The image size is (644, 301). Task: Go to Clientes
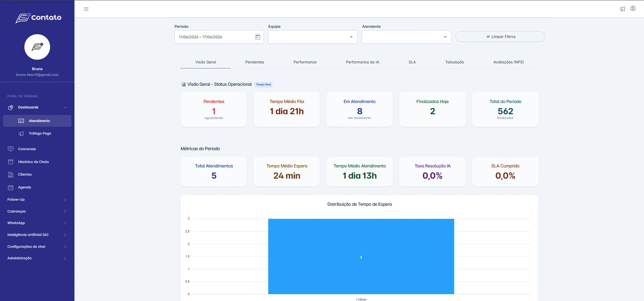pos(37,175)
